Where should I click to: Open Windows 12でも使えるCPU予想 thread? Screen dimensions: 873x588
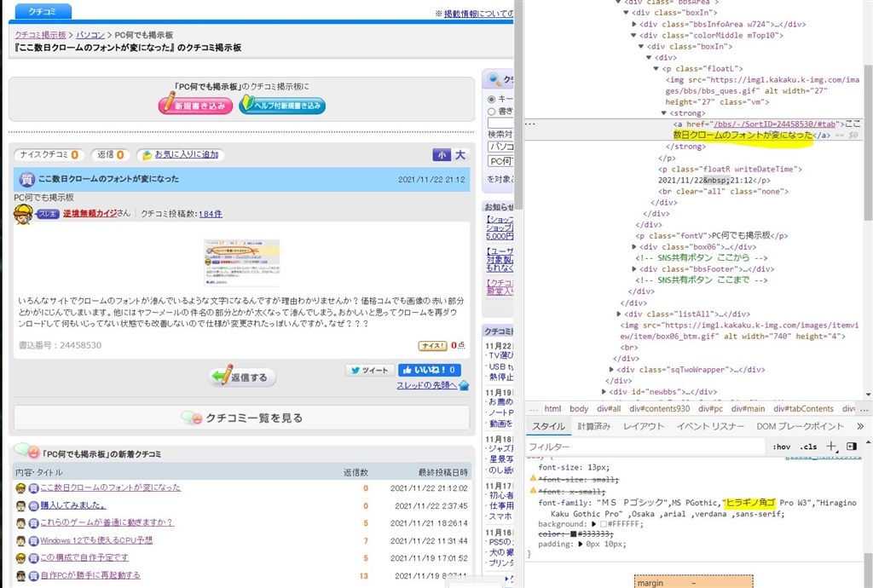click(x=96, y=540)
